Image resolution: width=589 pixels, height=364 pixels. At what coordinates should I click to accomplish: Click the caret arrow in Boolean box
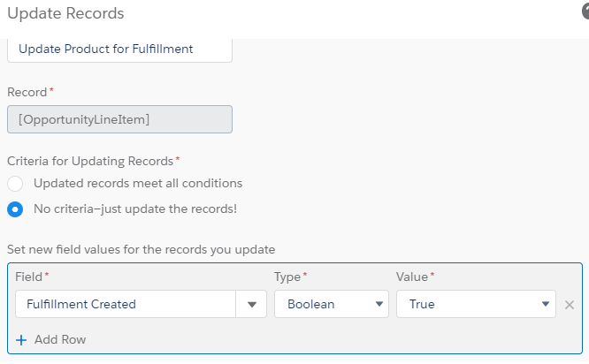click(379, 305)
